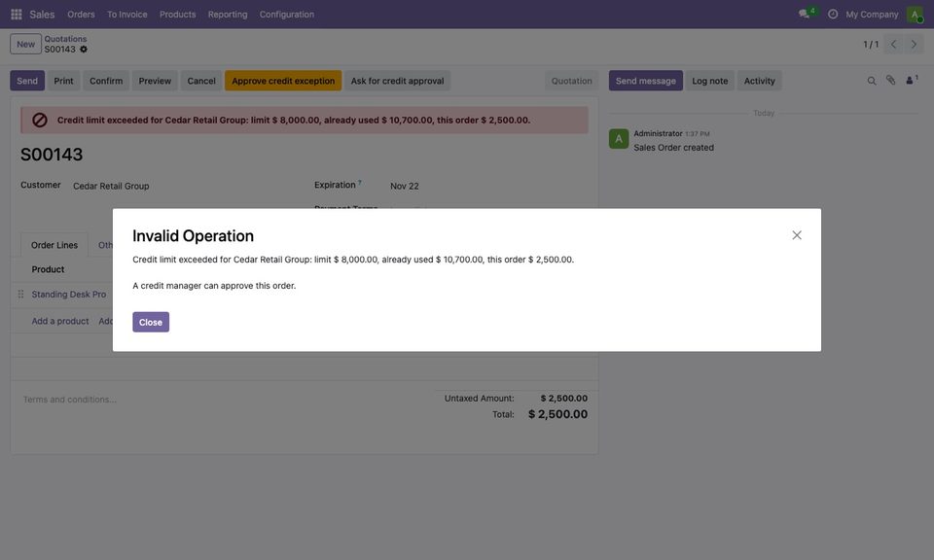Open the followers person icon

912,80
